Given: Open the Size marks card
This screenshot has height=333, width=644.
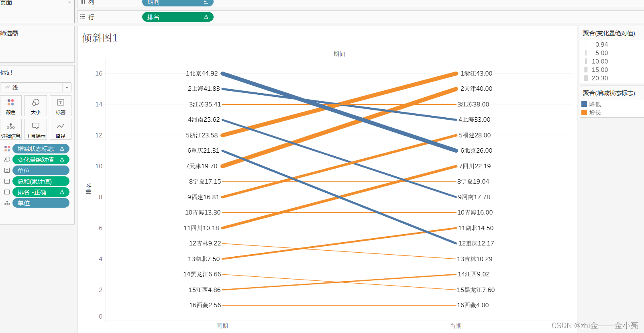Looking at the screenshot, I should (x=36, y=106).
